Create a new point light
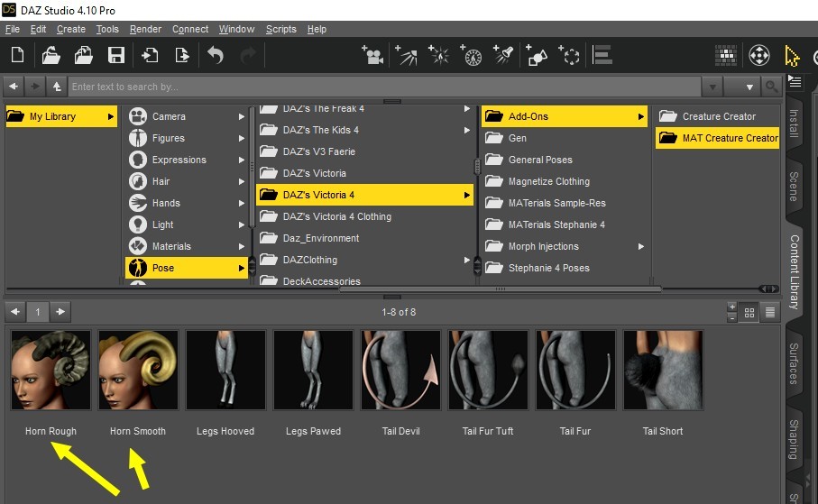Screen dimensions: 818x504 coord(438,55)
